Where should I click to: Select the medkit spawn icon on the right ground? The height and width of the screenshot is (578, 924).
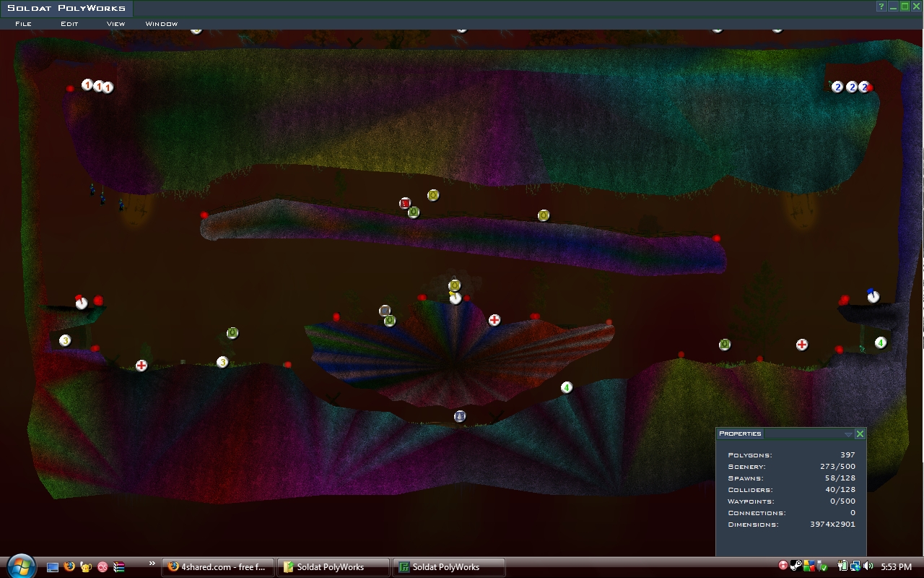[x=801, y=345]
